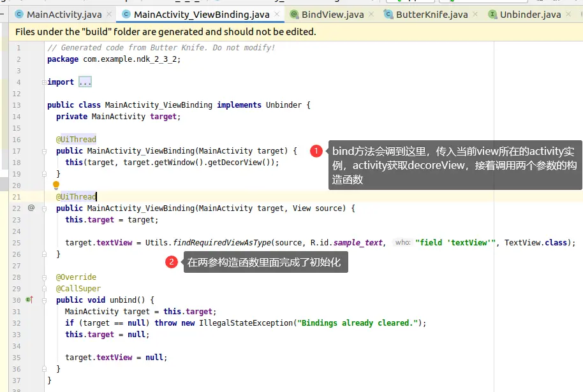This screenshot has width=583, height=392.
Task: Click the fold end marker on line 26
Action: [44, 254]
